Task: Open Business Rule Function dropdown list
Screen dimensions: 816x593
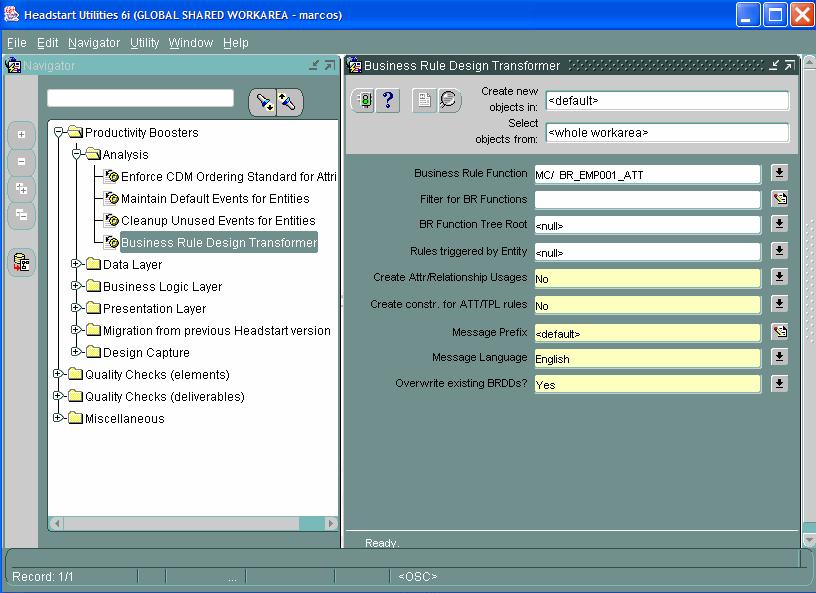Action: tap(779, 173)
